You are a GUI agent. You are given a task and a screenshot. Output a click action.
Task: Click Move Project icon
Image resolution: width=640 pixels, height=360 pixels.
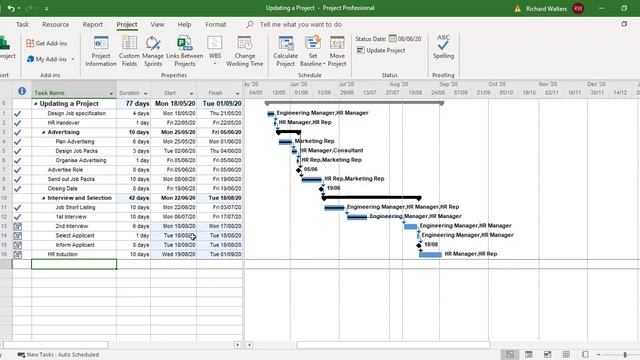(337, 43)
